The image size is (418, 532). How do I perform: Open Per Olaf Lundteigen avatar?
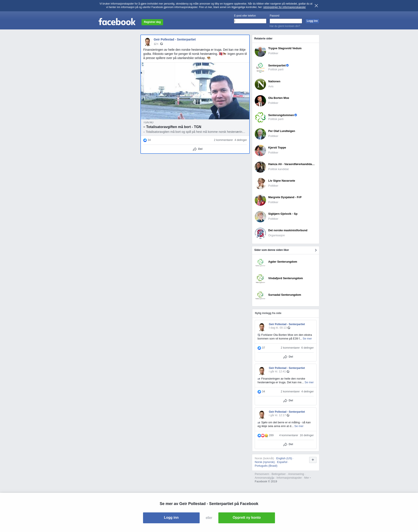(x=260, y=134)
